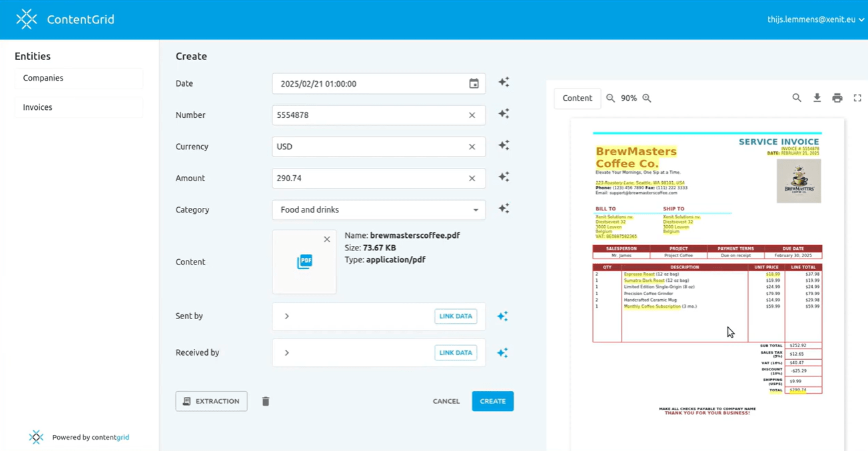Viewport: 868px width, 451px height.
Task: Zoom in on the PDF preview
Action: click(x=647, y=98)
